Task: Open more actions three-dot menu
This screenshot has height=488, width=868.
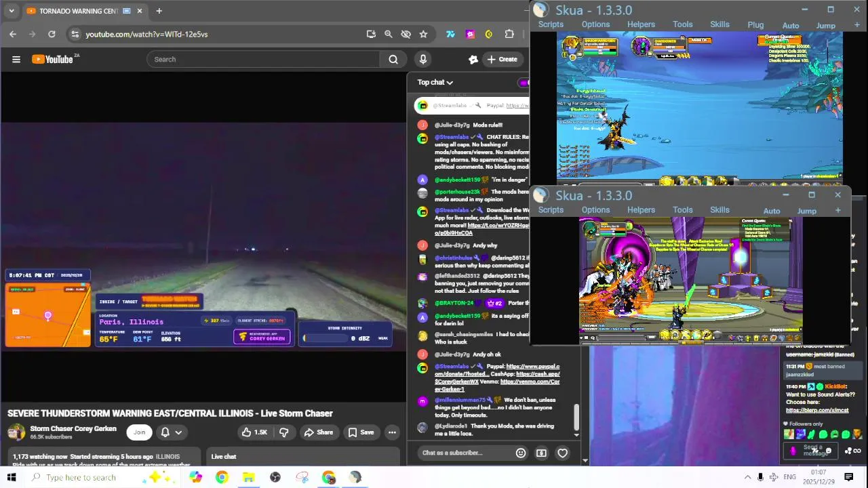Action: click(392, 432)
